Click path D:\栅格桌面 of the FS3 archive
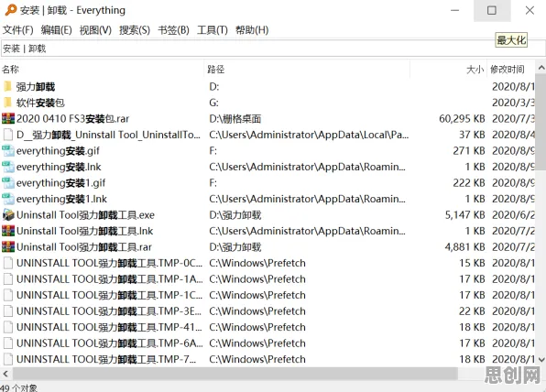The height and width of the screenshot is (392, 546). click(235, 119)
